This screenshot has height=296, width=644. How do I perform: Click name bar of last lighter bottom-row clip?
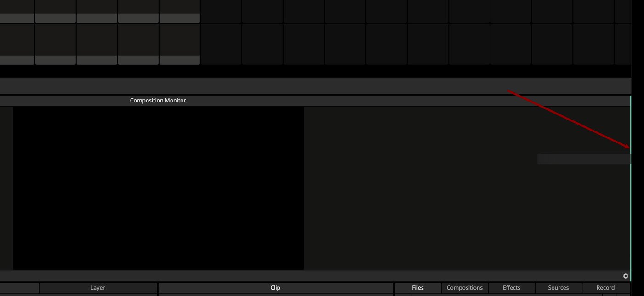179,60
